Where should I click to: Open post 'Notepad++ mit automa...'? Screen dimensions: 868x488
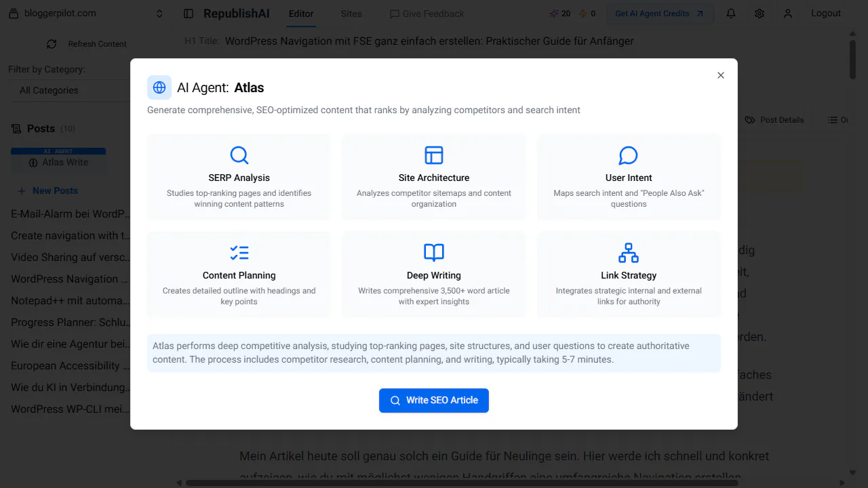tap(69, 301)
